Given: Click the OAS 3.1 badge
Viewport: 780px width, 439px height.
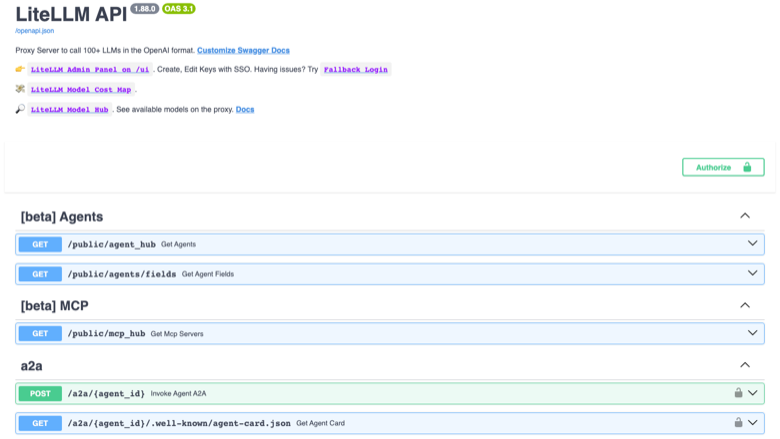Looking at the screenshot, I should point(179,8).
